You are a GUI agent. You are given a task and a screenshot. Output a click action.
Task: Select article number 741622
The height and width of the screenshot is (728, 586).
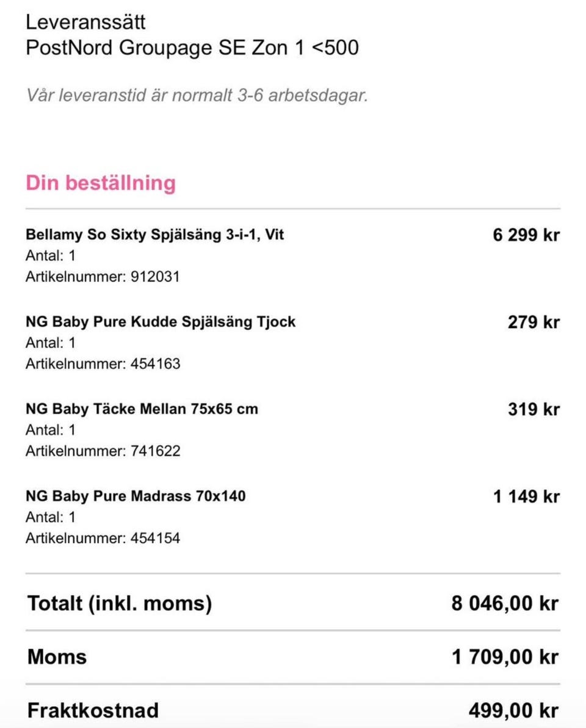click(x=155, y=451)
